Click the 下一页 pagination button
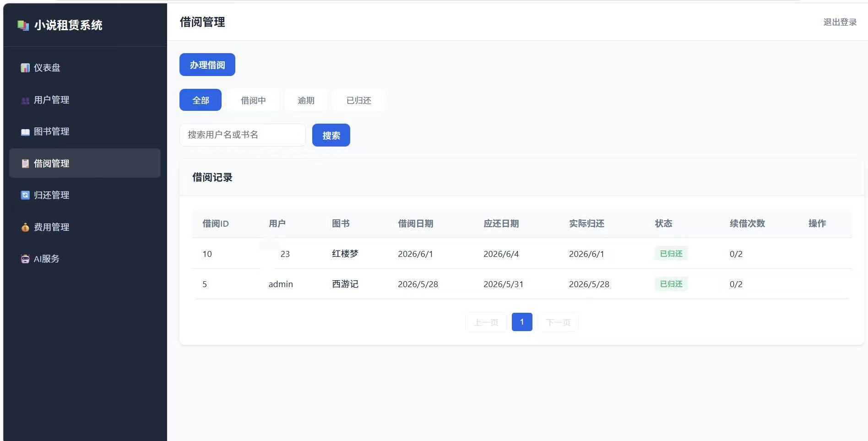 coord(558,322)
